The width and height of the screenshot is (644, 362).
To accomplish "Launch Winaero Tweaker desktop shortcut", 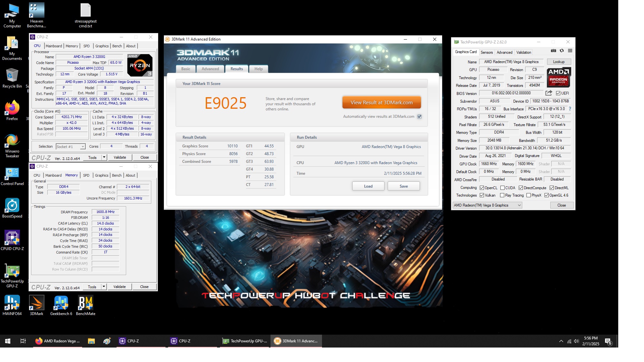I will coord(12,145).
